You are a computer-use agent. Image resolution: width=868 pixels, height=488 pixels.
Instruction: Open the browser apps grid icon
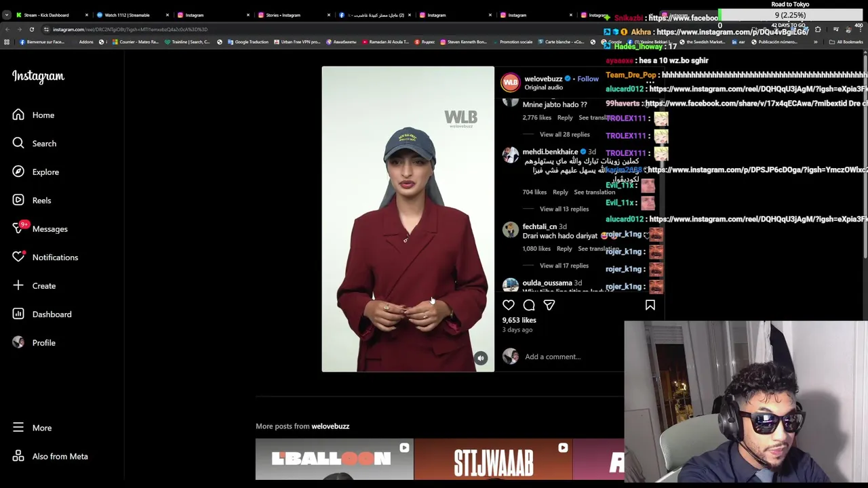(x=7, y=42)
